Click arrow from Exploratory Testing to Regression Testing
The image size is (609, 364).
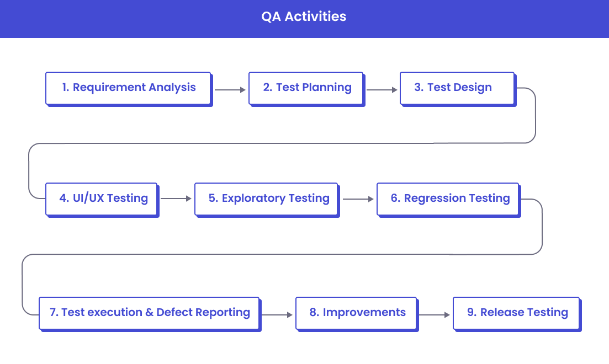pyautogui.click(x=358, y=199)
